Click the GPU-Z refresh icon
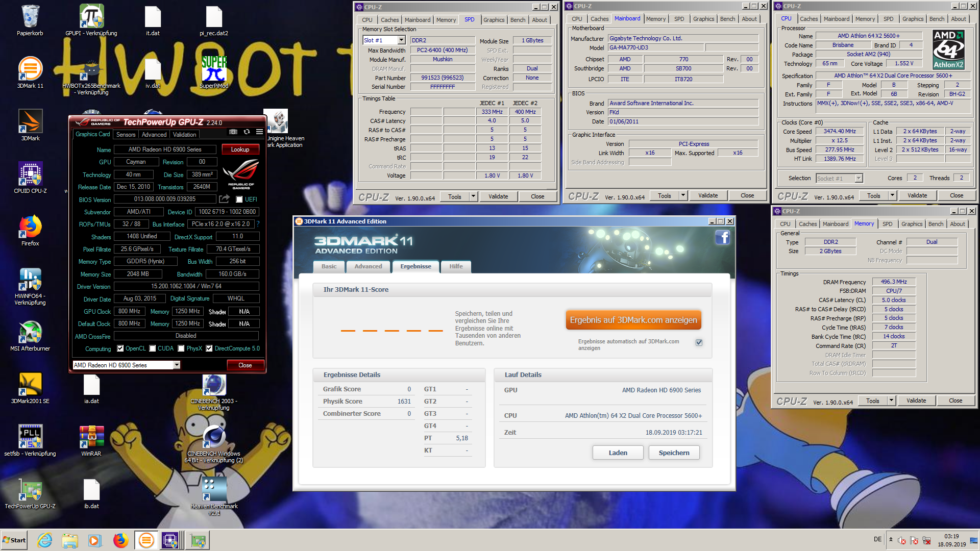 click(247, 132)
